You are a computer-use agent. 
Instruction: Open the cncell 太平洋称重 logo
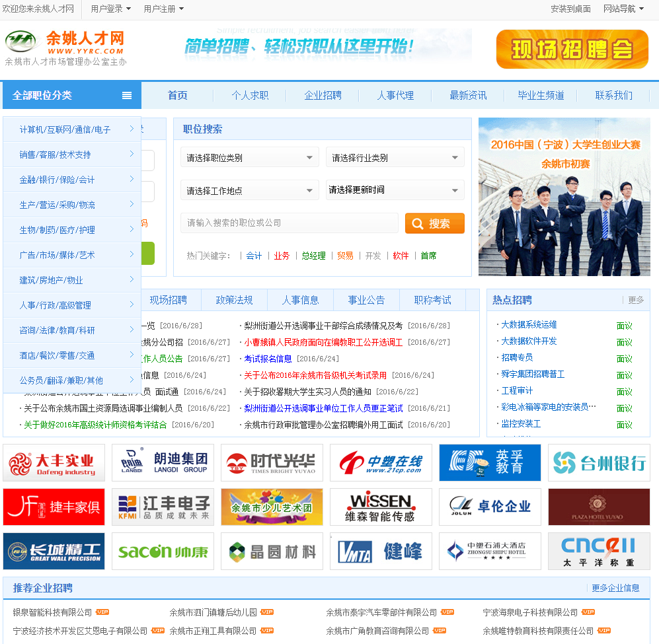pyautogui.click(x=599, y=551)
